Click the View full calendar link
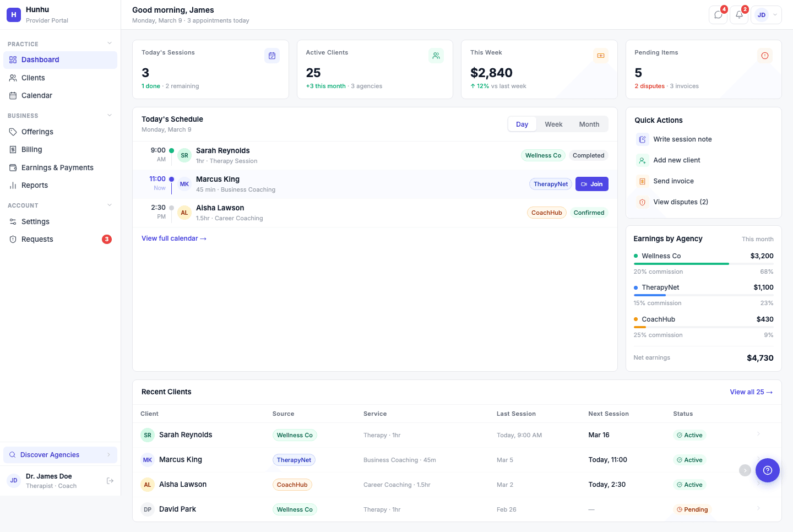Screen dimensions: 793x532 tap(174, 238)
